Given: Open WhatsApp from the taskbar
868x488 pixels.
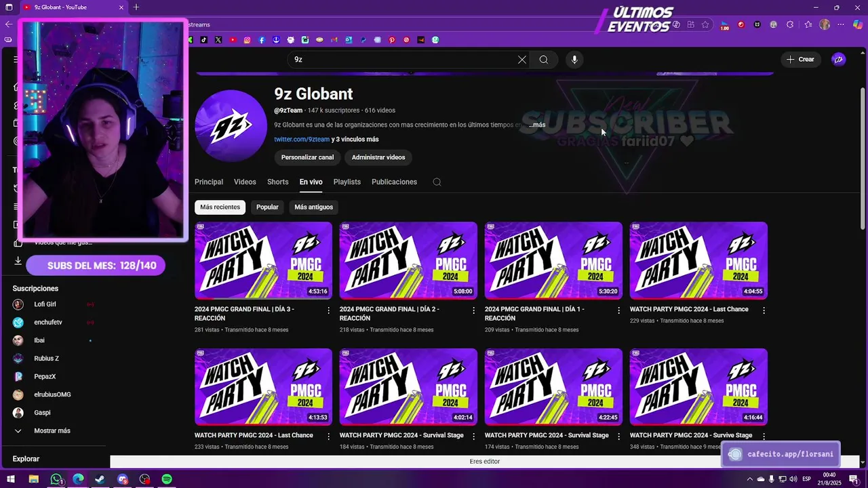Looking at the screenshot, I should tap(56, 479).
